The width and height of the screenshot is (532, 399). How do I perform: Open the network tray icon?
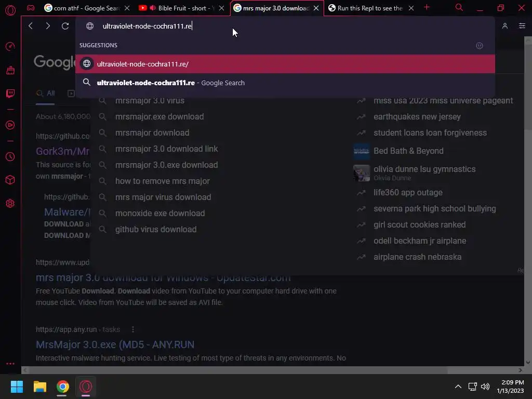[x=473, y=387]
